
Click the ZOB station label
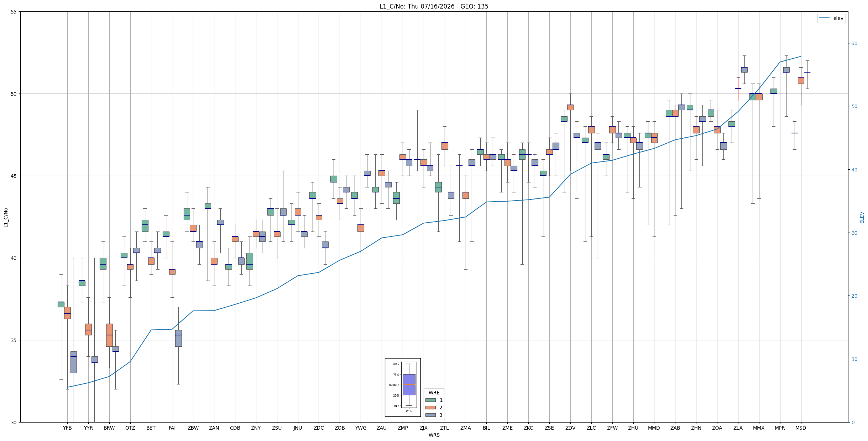pos(340,428)
